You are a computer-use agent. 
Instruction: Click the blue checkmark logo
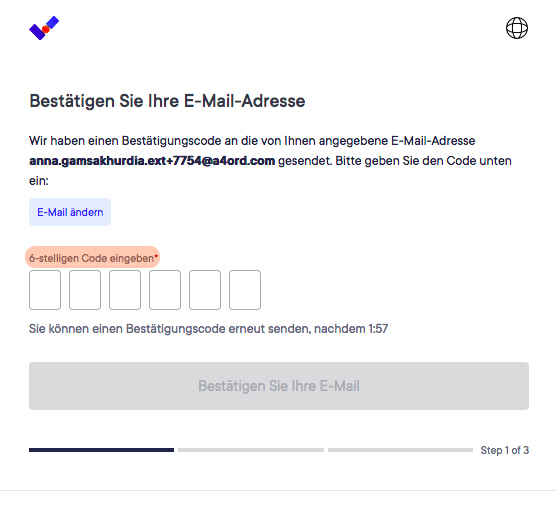[x=44, y=28]
